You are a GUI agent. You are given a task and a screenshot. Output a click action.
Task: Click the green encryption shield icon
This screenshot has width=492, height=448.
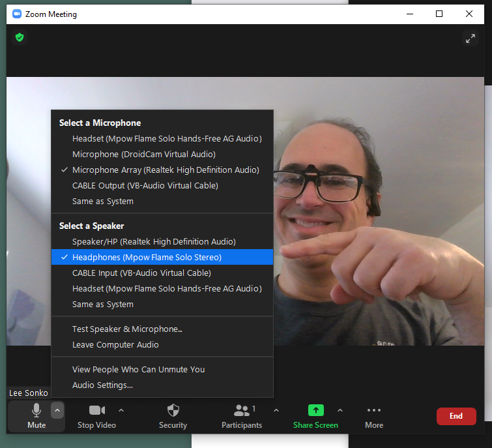point(20,37)
